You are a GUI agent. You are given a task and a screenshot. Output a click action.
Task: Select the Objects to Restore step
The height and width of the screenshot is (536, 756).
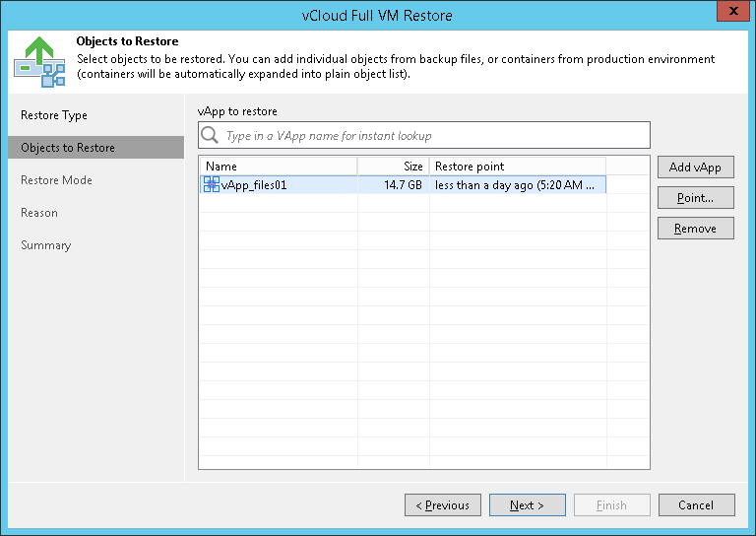point(68,148)
